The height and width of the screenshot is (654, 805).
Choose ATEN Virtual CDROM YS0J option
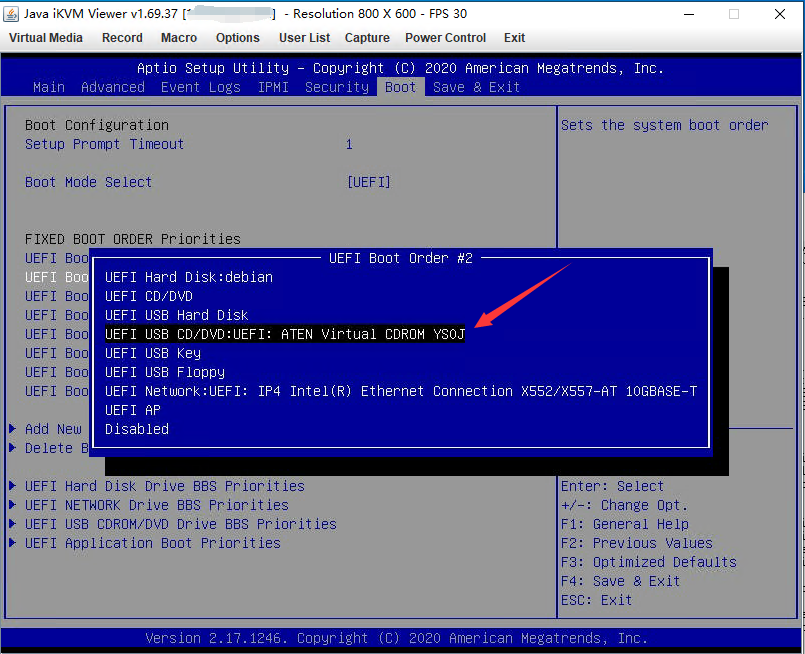(285, 334)
